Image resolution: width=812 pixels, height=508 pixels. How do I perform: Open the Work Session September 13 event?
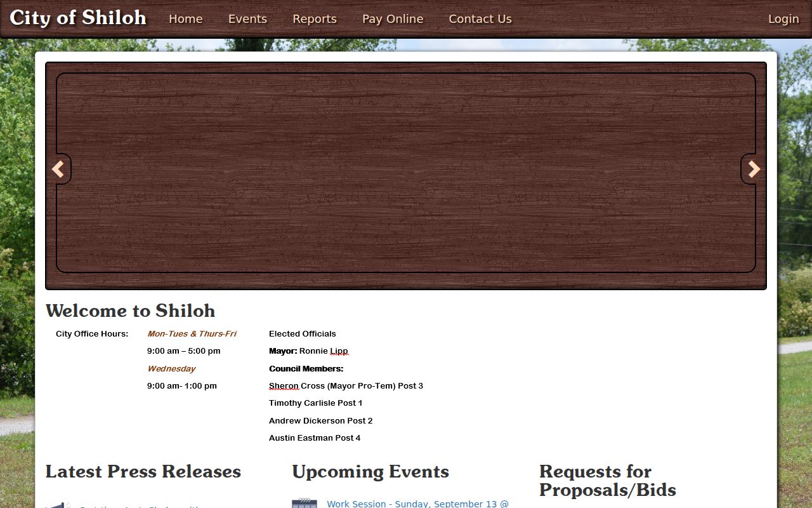coord(417,504)
